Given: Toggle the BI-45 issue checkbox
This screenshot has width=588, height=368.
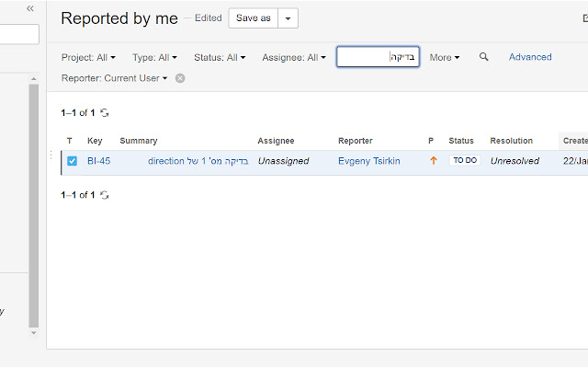Looking at the screenshot, I should point(72,161).
